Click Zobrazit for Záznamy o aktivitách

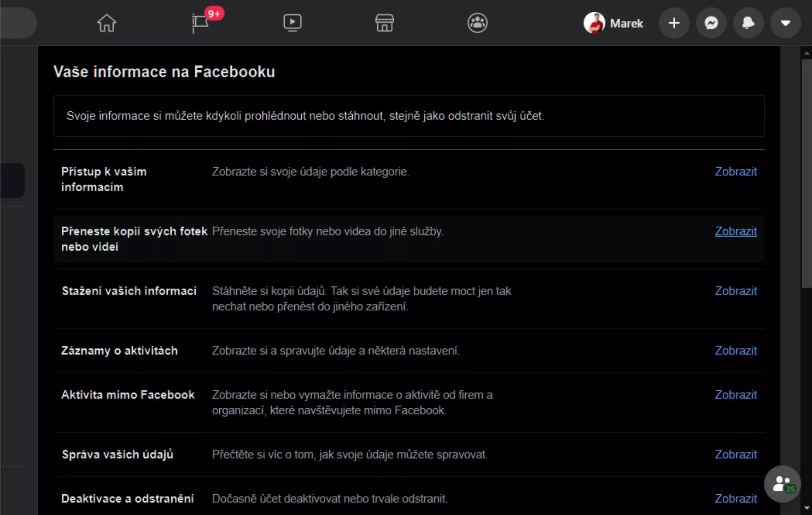pos(736,351)
